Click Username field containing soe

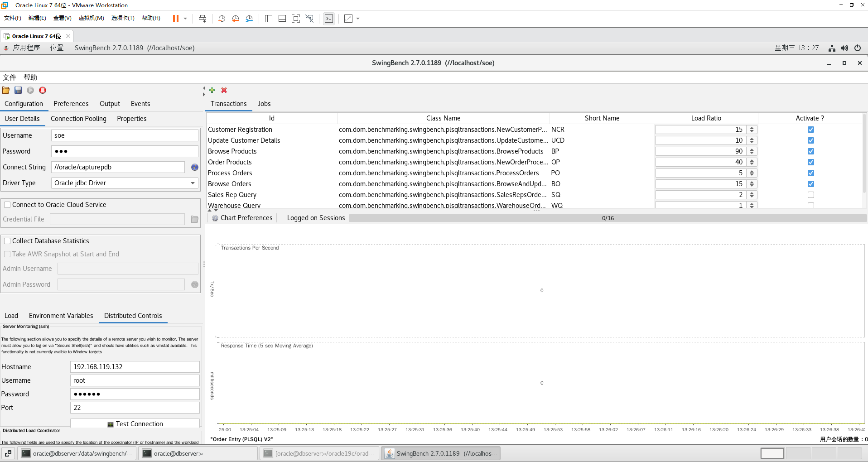tap(125, 135)
